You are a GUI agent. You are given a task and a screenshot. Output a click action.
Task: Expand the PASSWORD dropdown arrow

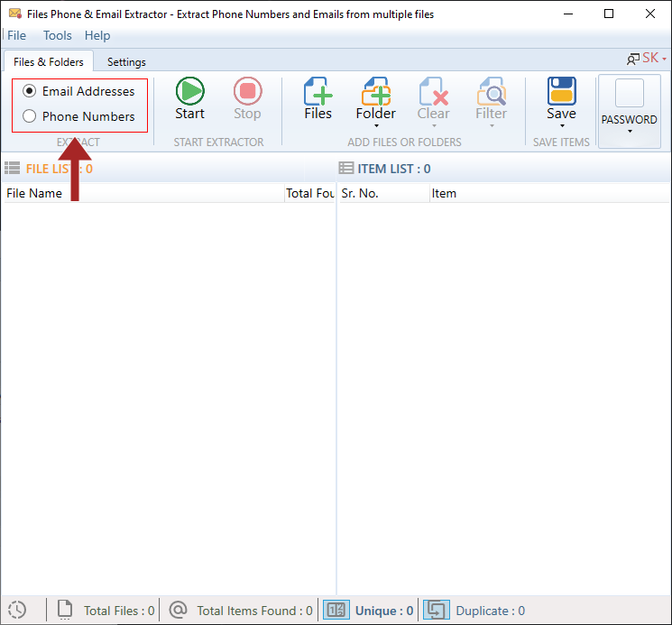pos(630,132)
